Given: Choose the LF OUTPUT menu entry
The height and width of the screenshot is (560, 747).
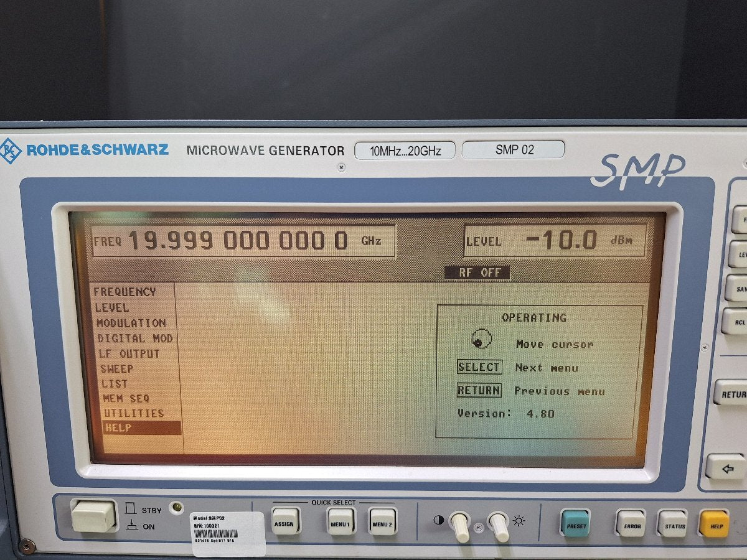Looking at the screenshot, I should coord(129,353).
